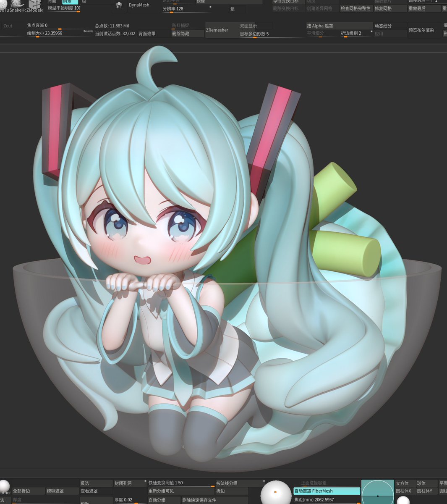Image resolution: width=447 pixels, height=504 pixels.
Task: Adjust 折边级别 2 slider
Action: coord(356,33)
